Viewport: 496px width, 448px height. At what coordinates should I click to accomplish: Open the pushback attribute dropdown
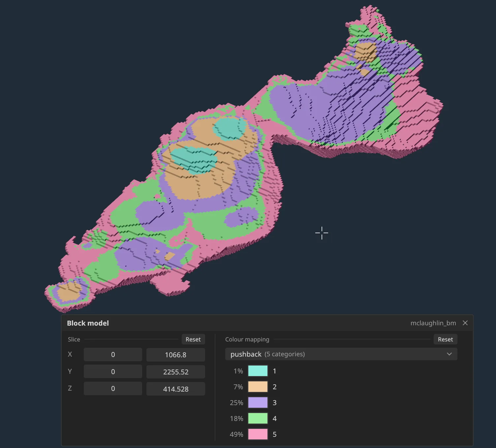(341, 354)
